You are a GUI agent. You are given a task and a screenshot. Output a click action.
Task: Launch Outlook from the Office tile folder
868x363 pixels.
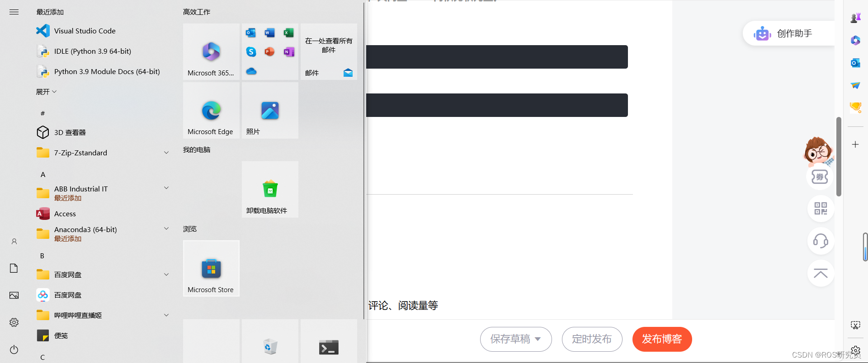coord(251,33)
